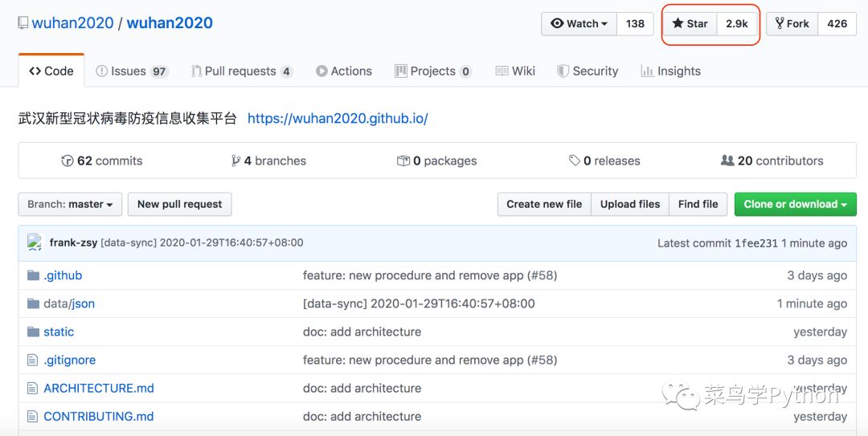Open the ARCHITECTURE.md row commit message
868x436 pixels.
(x=362, y=389)
